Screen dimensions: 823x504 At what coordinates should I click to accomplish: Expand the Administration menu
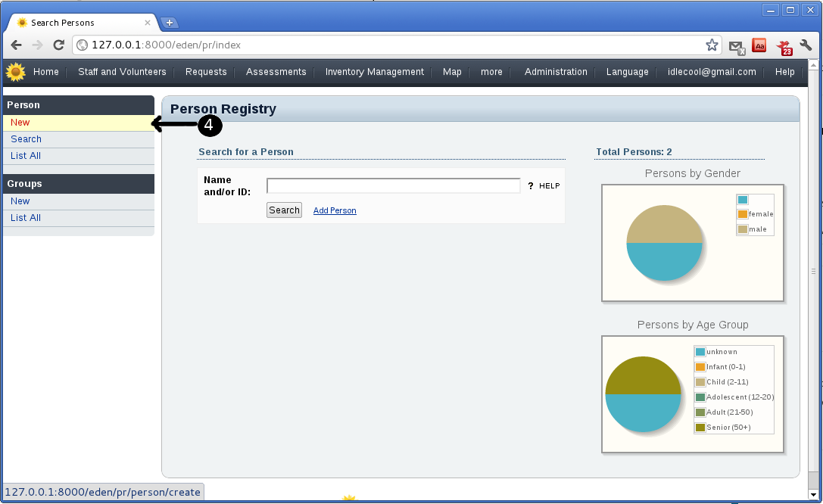pos(556,72)
